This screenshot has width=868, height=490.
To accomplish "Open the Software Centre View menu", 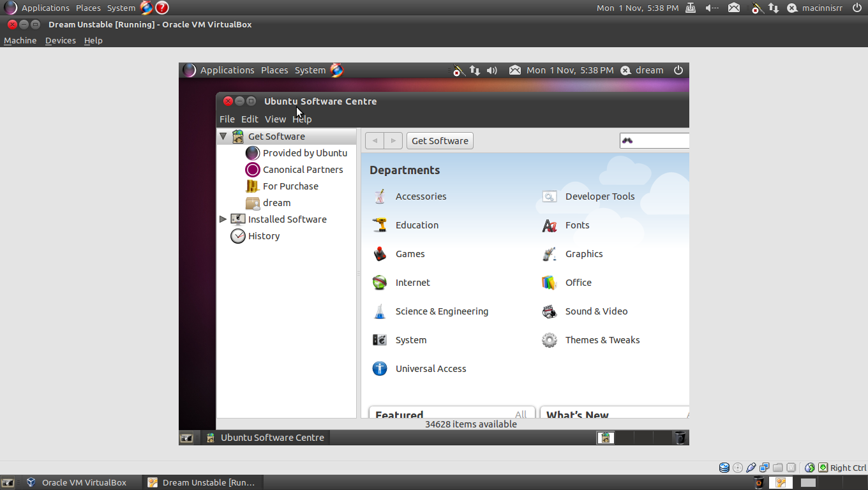I will tap(275, 119).
